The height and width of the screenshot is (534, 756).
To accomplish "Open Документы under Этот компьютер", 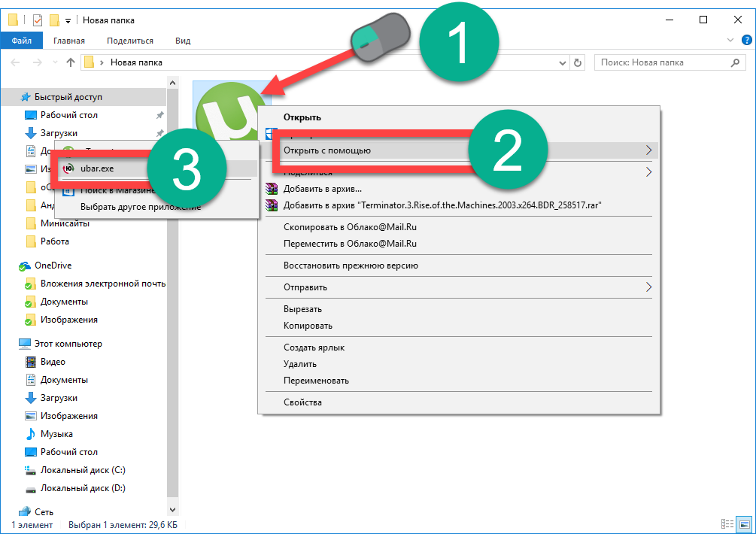I will click(x=64, y=380).
